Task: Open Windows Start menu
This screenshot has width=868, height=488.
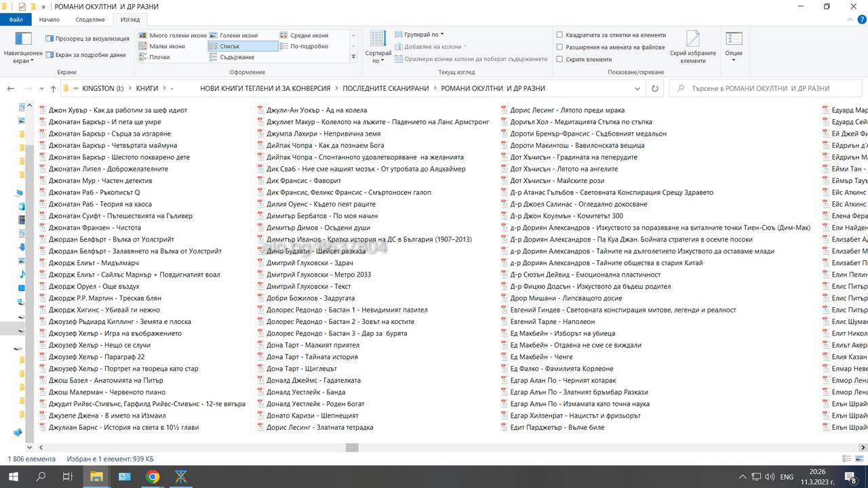Action: click(x=14, y=476)
